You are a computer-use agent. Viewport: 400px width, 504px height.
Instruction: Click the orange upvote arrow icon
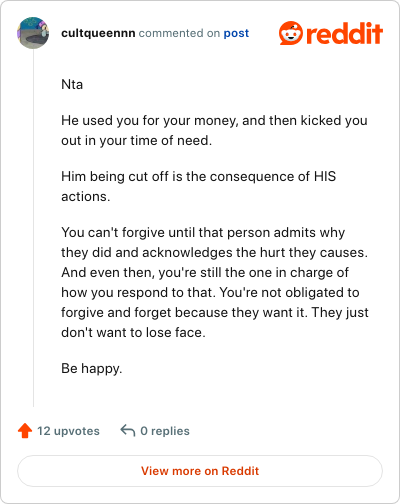[25, 431]
